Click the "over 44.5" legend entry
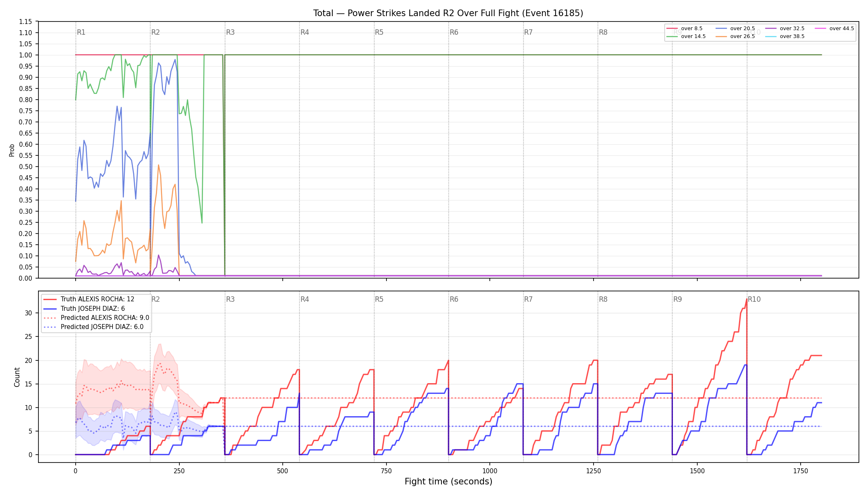This screenshot has width=868, height=496. pyautogui.click(x=835, y=29)
